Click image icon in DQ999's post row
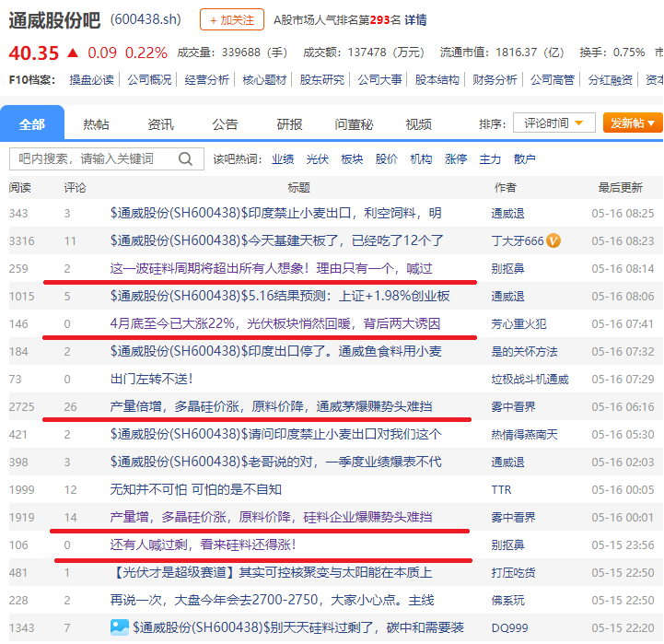The image size is (664, 644). [x=120, y=627]
